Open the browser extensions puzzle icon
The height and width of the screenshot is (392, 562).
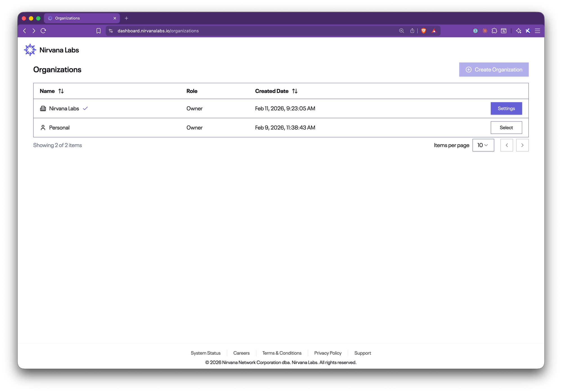494,31
